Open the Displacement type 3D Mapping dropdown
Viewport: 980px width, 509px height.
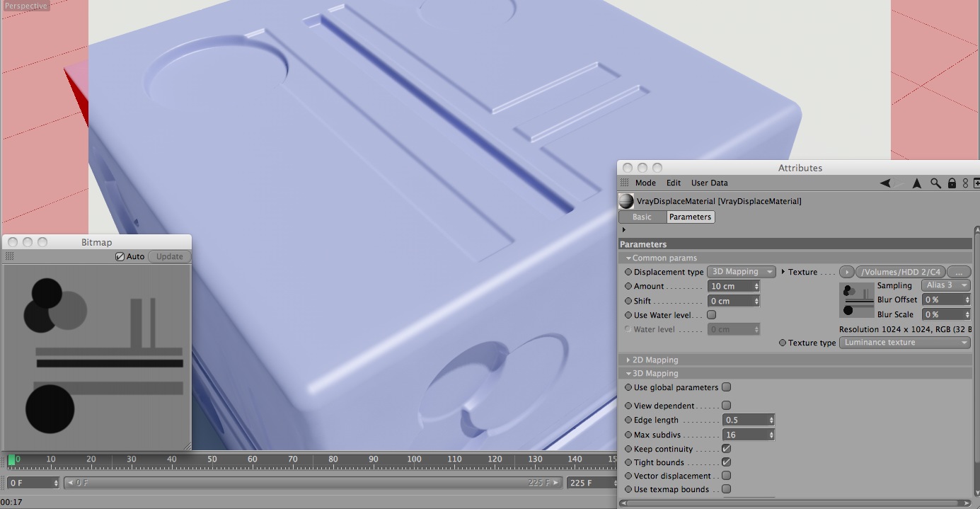click(742, 272)
